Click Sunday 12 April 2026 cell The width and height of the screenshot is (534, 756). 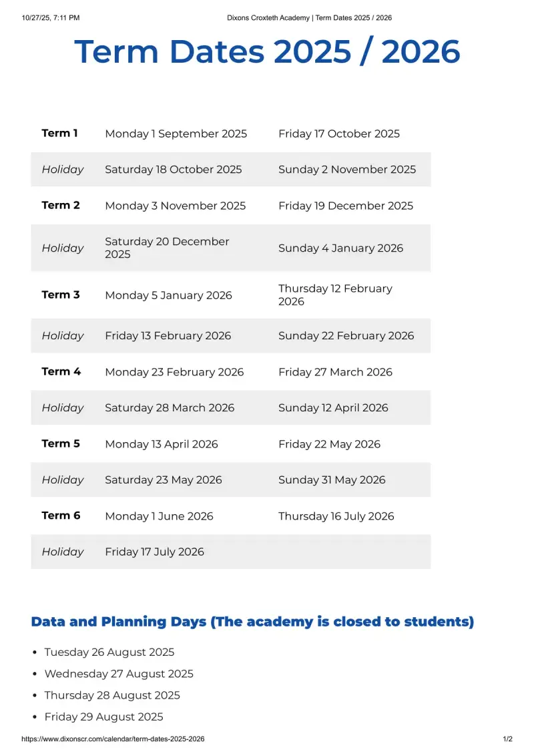tap(333, 408)
